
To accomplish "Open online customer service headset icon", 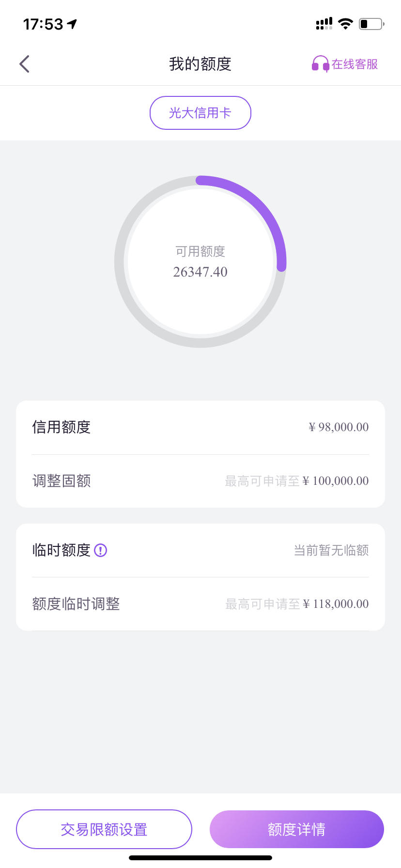I will (320, 64).
